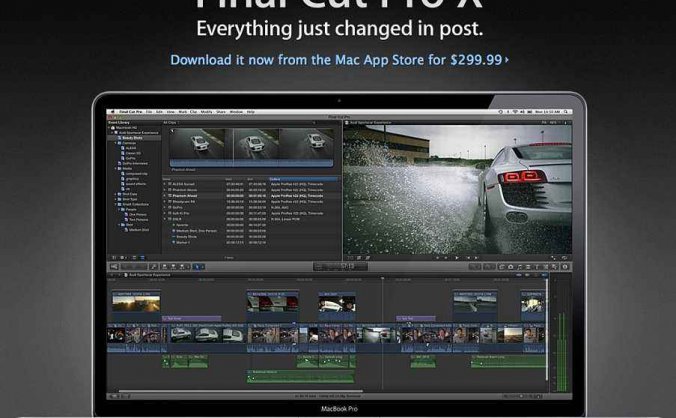676x418 pixels.
Task: Collapse the Macintosh HD disclosure triangle
Action: pos(109,128)
